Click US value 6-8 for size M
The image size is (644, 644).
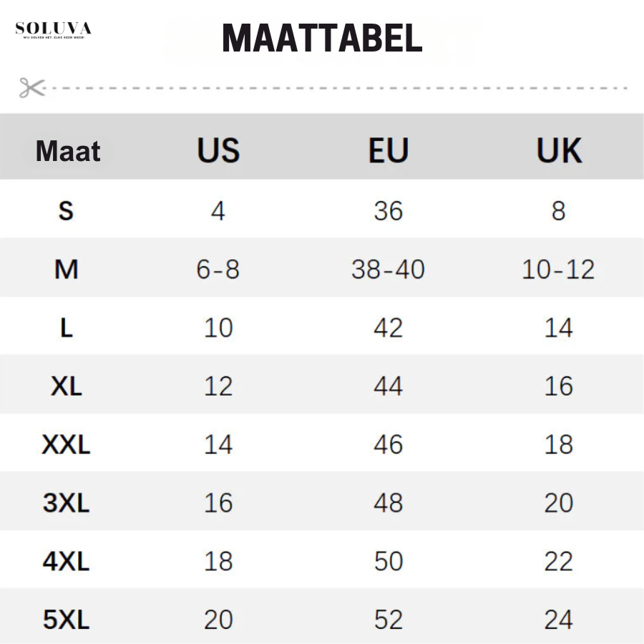[x=218, y=270]
